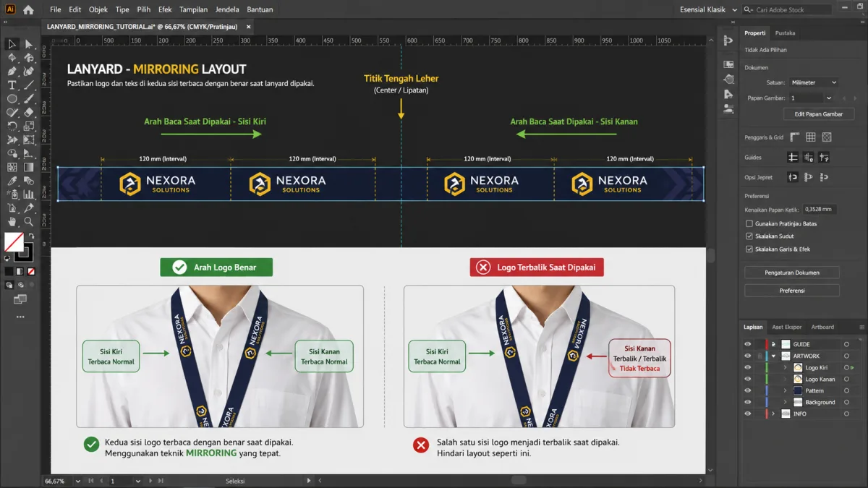Select the Selection tool arrow
This screenshot has width=868, height=488.
tap(12, 44)
